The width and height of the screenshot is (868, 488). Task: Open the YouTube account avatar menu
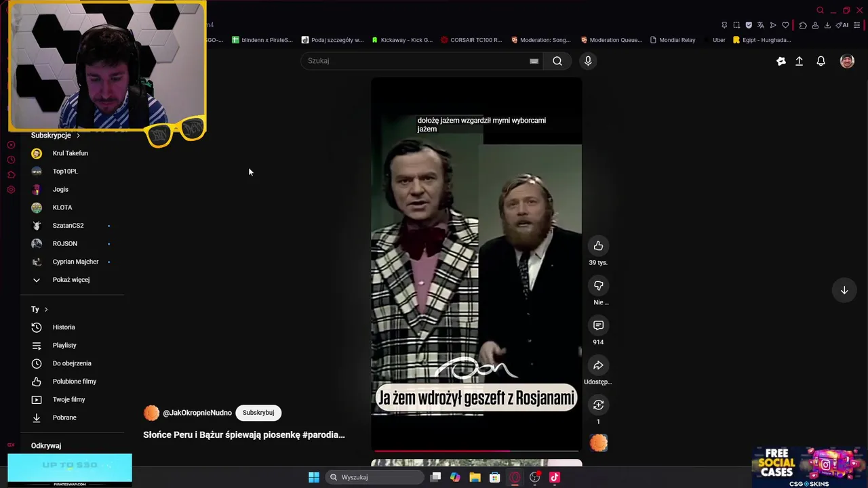point(847,61)
